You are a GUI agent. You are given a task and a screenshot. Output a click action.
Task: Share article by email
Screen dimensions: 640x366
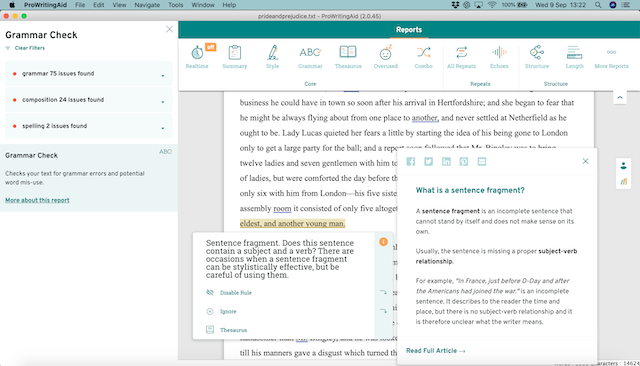[482, 162]
